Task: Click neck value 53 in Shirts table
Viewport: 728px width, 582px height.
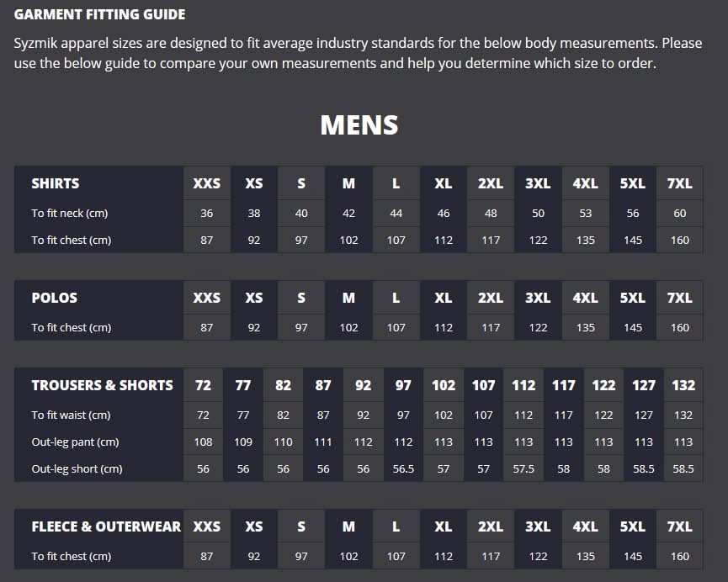Action: pos(585,214)
